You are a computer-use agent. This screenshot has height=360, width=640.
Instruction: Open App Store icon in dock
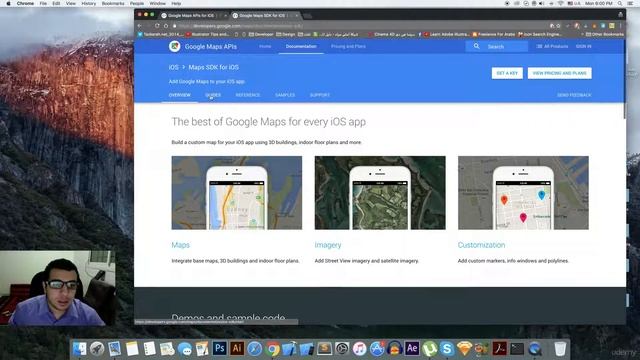click(377, 349)
